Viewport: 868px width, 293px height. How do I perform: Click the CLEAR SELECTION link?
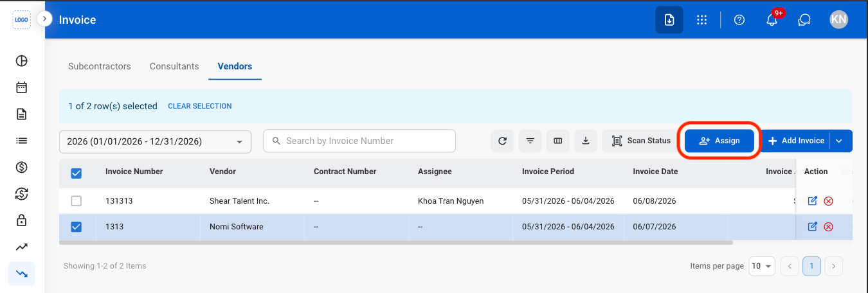[x=200, y=106]
